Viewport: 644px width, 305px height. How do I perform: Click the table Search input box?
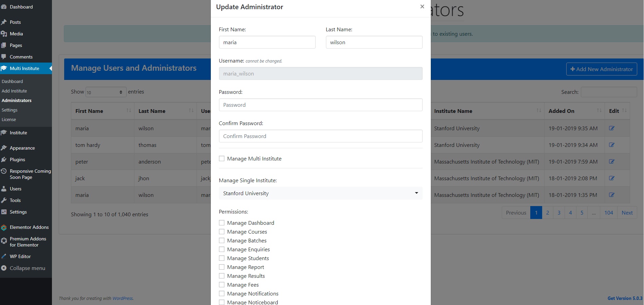609,92
